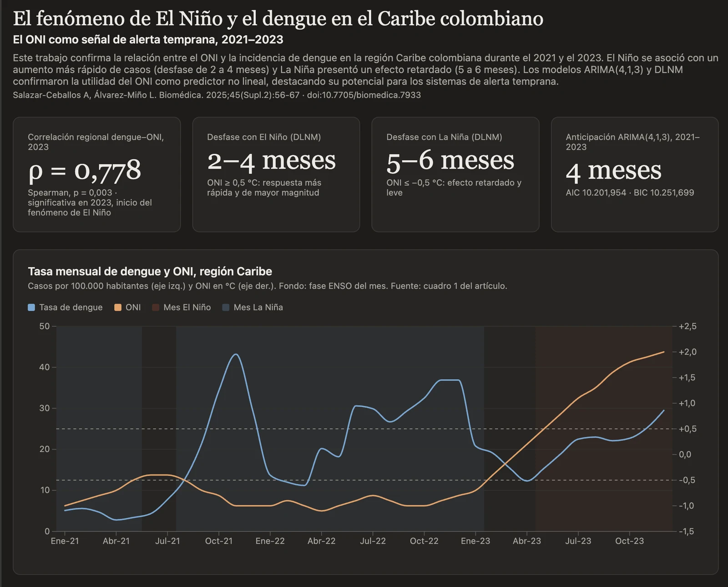The image size is (728, 587).
Task: Click the dengue line peak near Oct-21
Action: 236,354
